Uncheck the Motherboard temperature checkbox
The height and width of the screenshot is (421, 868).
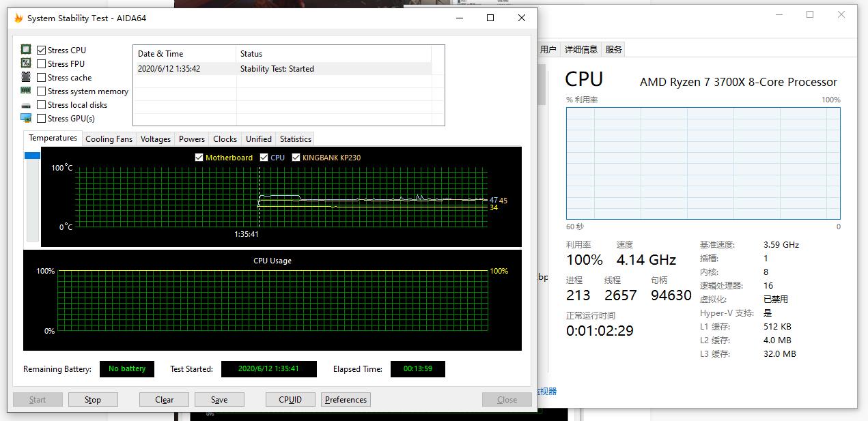199,157
